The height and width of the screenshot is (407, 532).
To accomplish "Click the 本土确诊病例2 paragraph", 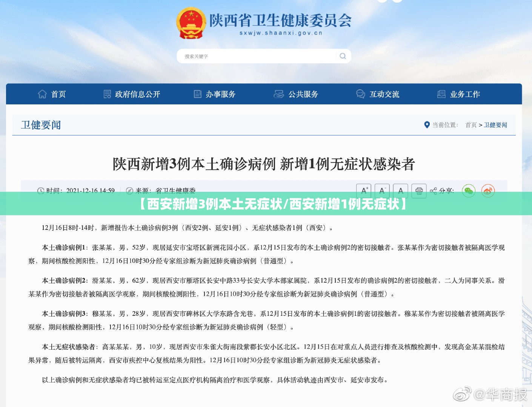I will tap(266, 287).
